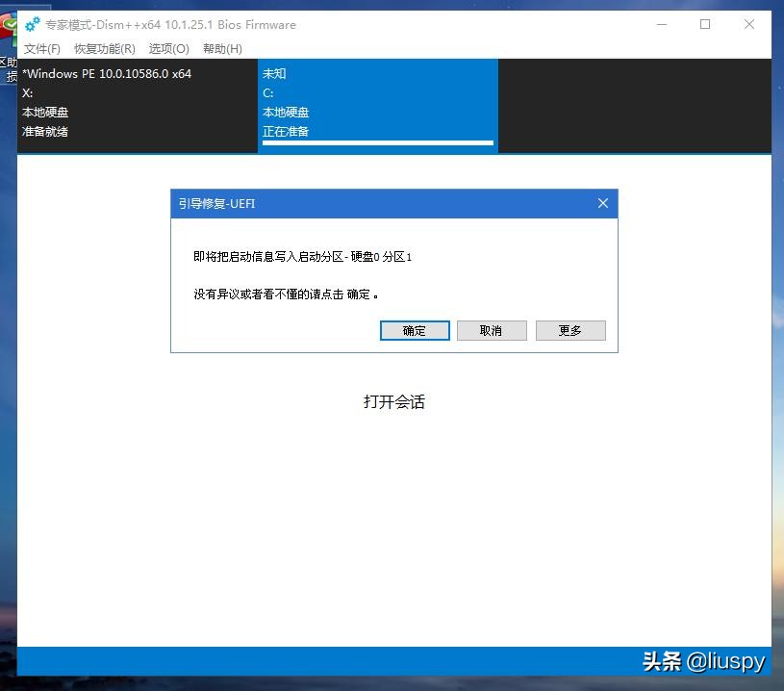Viewport: 784px width, 691px height.
Task: Open the 帮助(H) menu
Action: point(222,48)
